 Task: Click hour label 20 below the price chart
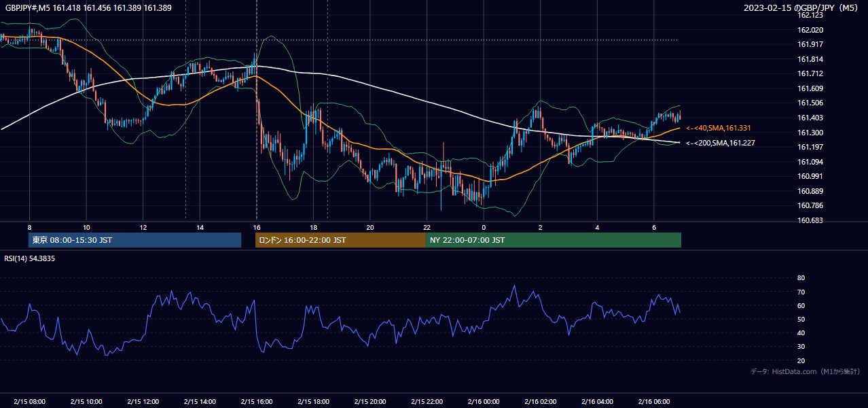click(370, 227)
